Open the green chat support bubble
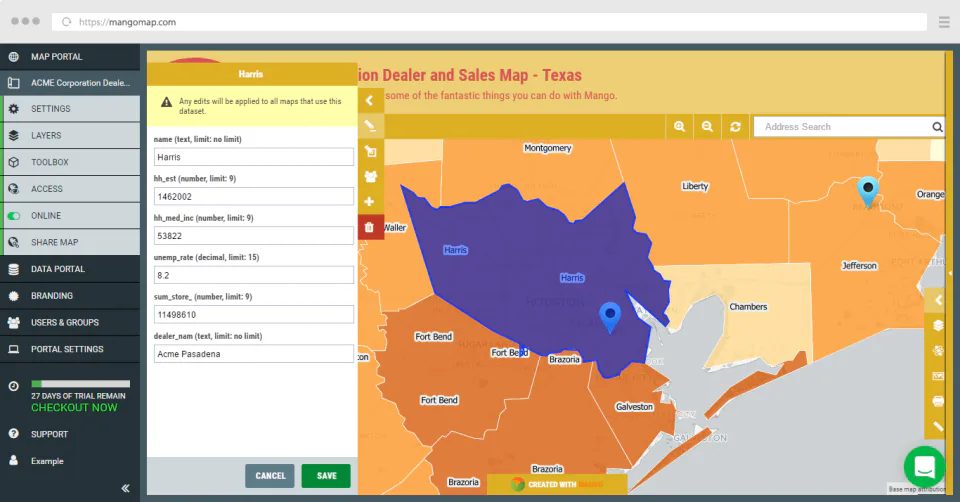This screenshot has height=502, width=960. click(924, 466)
